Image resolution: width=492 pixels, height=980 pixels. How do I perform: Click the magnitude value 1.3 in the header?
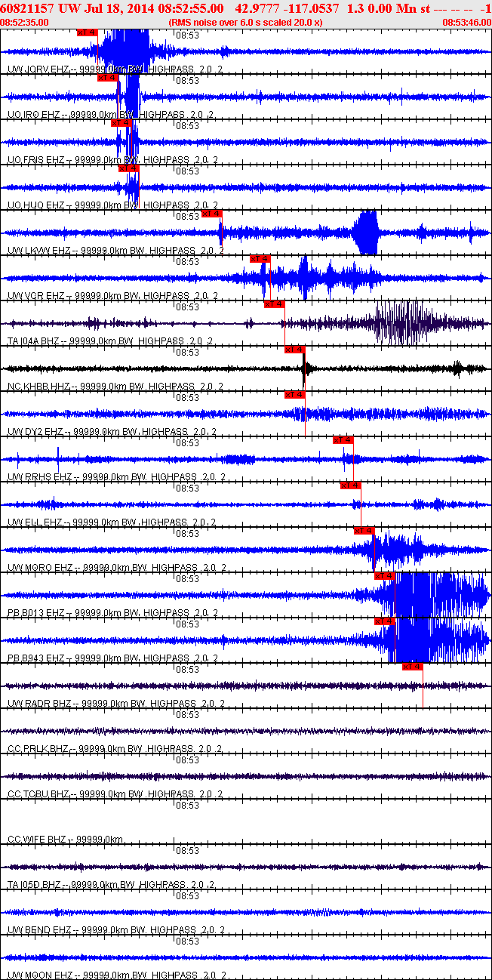[x=356, y=8]
